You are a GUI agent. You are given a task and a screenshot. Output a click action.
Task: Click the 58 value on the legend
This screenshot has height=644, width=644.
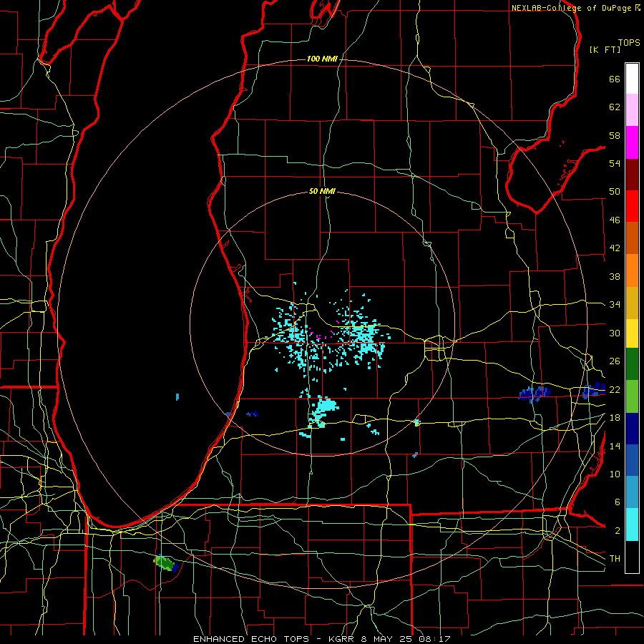pos(615,135)
